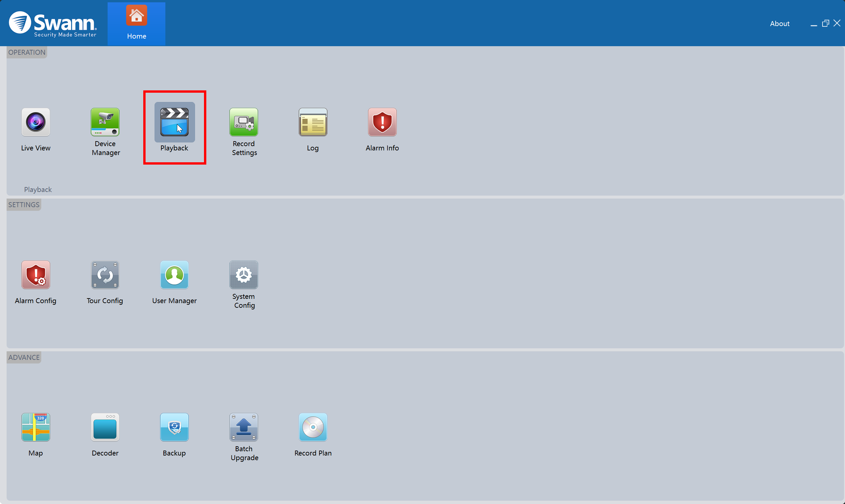This screenshot has height=504, width=845.
Task: Open the Log viewer icon
Action: click(x=313, y=122)
